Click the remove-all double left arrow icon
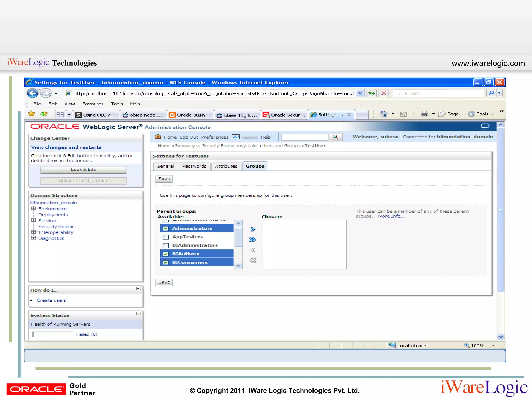Screen dimensions: 532x399 [x=252, y=260]
